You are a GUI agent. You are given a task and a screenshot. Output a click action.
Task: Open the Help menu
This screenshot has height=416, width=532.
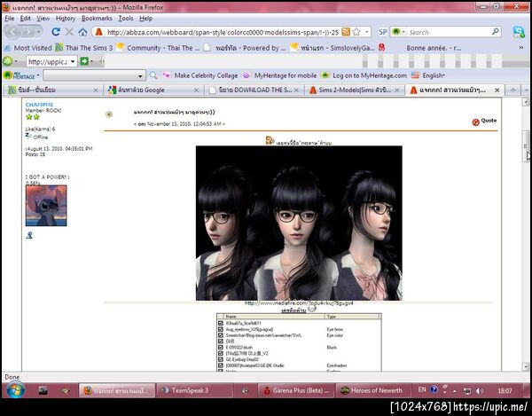pyautogui.click(x=145, y=19)
